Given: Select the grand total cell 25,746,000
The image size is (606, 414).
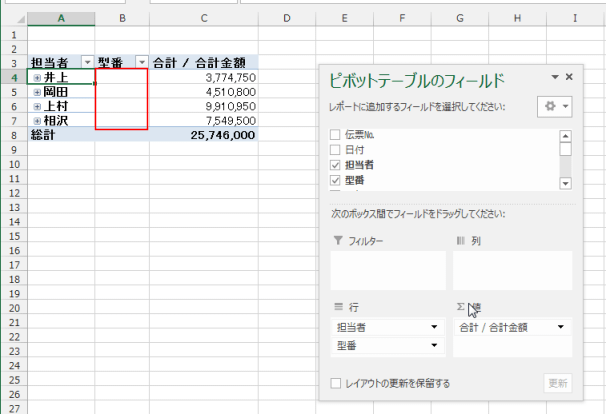Looking at the screenshot, I should 204,134.
